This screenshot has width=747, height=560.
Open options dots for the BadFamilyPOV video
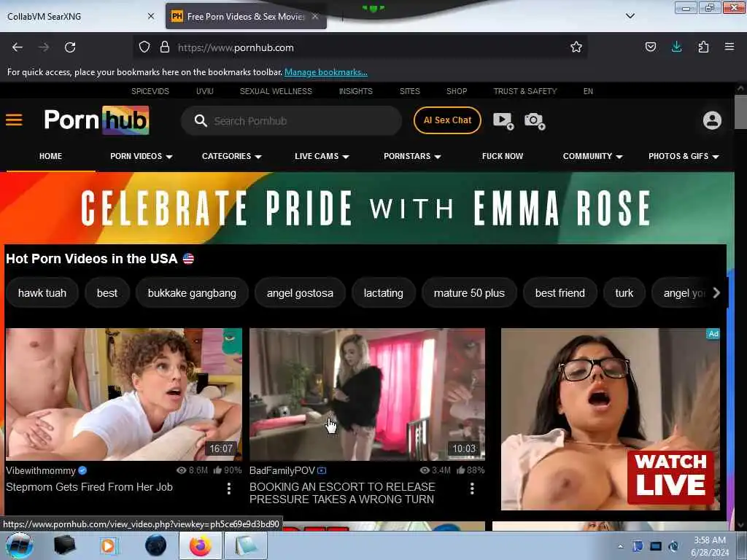[x=472, y=488]
